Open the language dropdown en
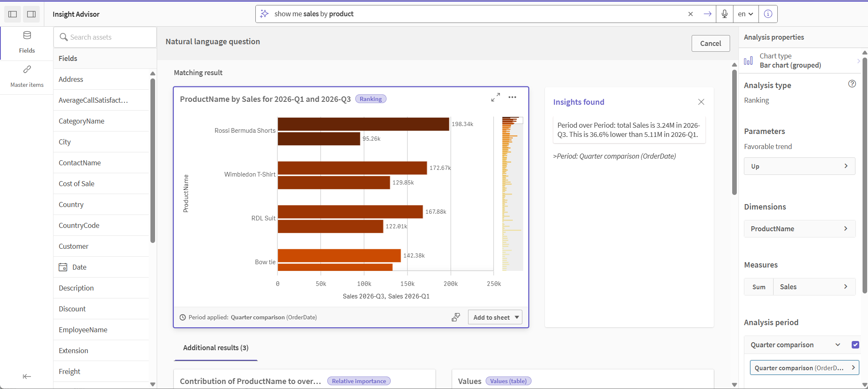 click(x=746, y=14)
